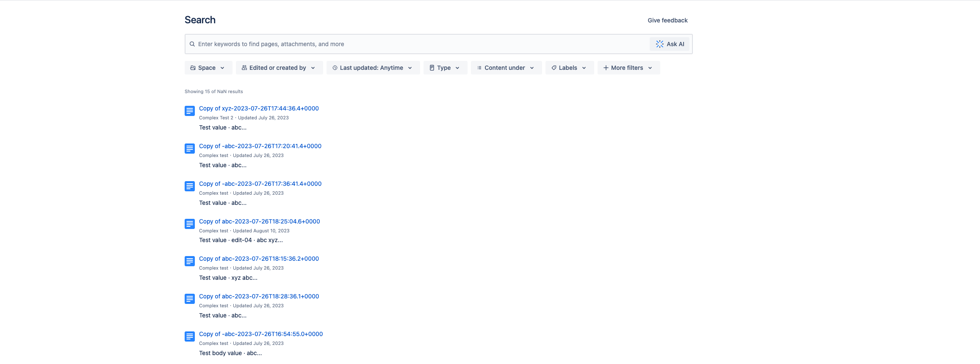This screenshot has height=364, width=980.
Task: Open Copy of -abc-2023-07-26T17:36:41.4+0000 result
Action: tap(260, 184)
